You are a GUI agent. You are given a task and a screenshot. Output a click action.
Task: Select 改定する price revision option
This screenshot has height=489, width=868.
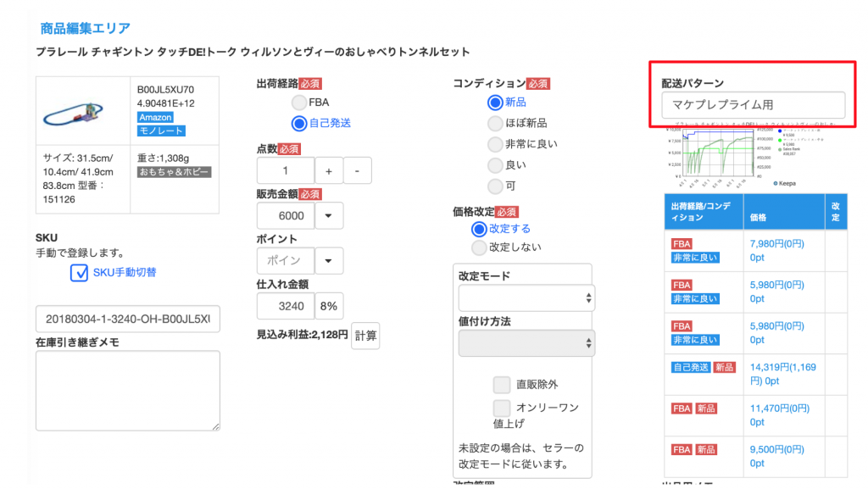(479, 229)
